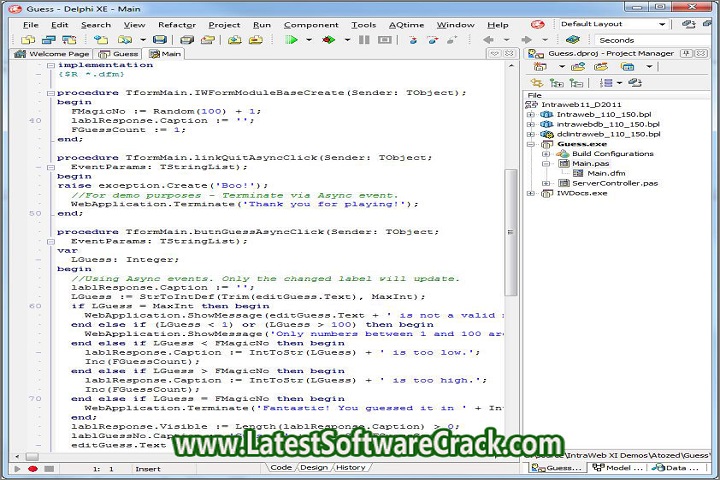Click the editor vertical scrollbar
This screenshot has height=480, width=720.
tap(511, 250)
